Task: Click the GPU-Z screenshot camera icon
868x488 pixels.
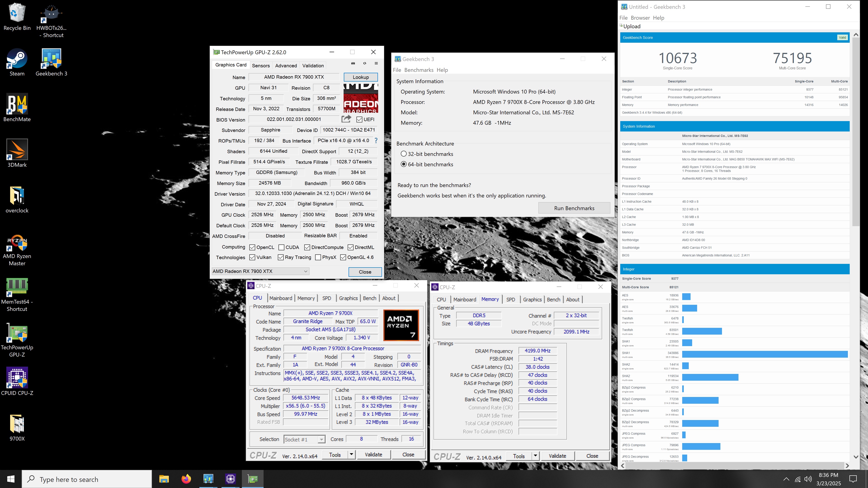Action: [x=353, y=63]
